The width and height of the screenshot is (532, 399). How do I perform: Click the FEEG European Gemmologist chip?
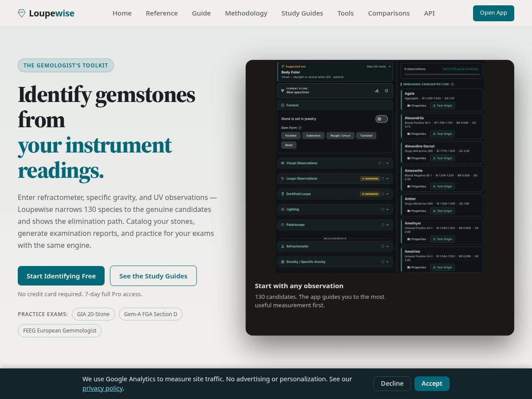60,330
